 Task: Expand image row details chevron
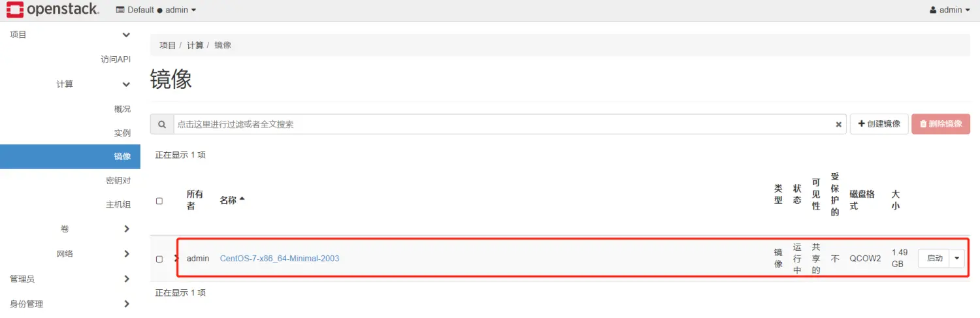(176, 259)
